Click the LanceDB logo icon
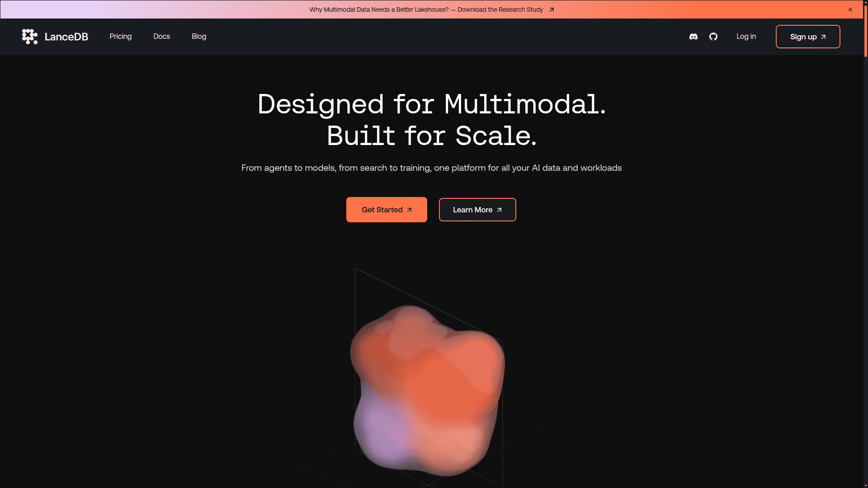Viewport: 868px width, 488px height. point(30,37)
